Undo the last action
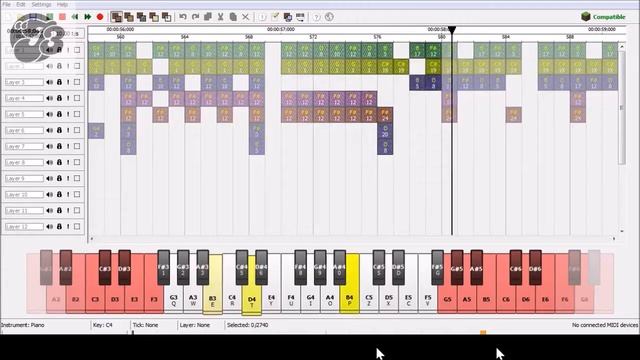This screenshot has width=640, height=360. 183,17
